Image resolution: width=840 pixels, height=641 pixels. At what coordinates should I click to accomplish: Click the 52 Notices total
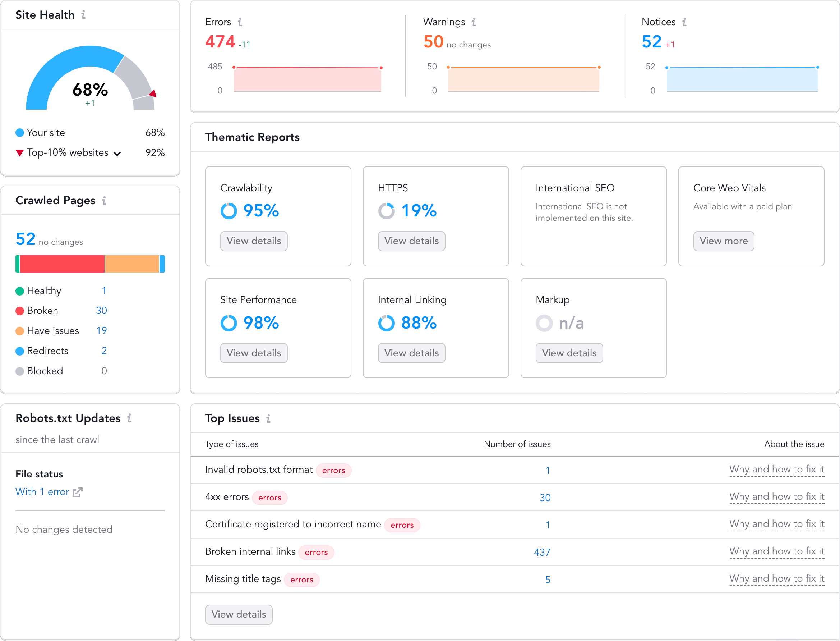click(x=651, y=42)
